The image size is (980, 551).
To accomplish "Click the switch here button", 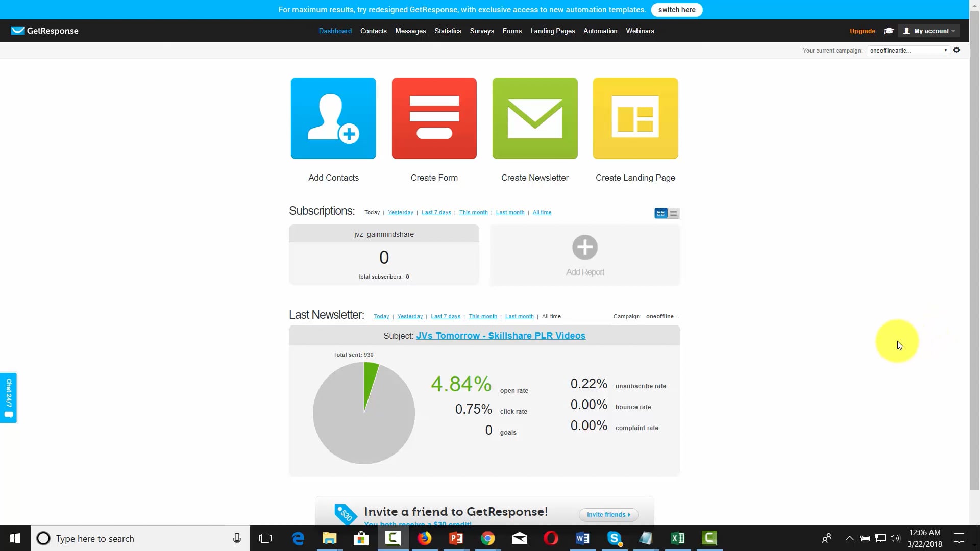I will click(677, 10).
